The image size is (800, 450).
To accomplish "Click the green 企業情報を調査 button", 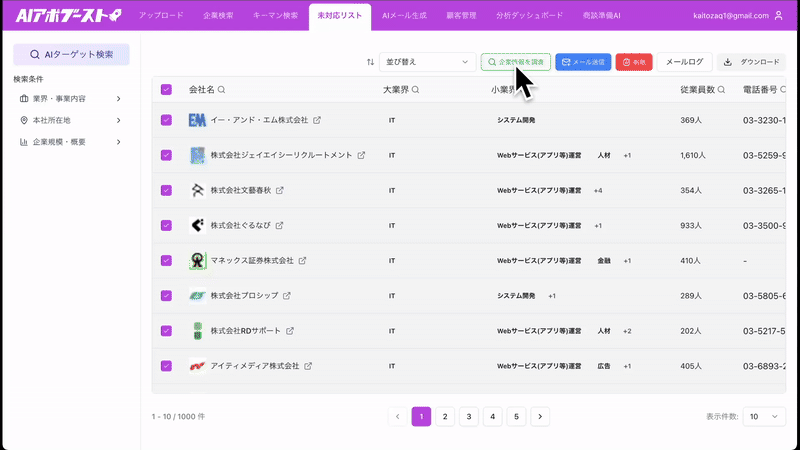I will coord(516,62).
